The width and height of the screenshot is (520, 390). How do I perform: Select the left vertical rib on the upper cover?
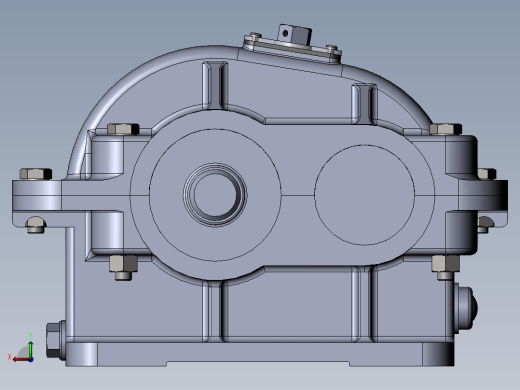[x=215, y=85]
